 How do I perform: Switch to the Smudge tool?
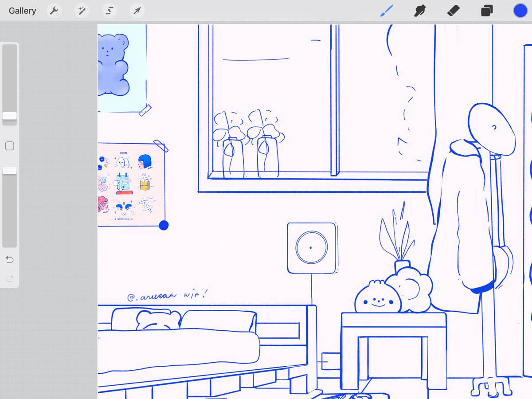(419, 11)
